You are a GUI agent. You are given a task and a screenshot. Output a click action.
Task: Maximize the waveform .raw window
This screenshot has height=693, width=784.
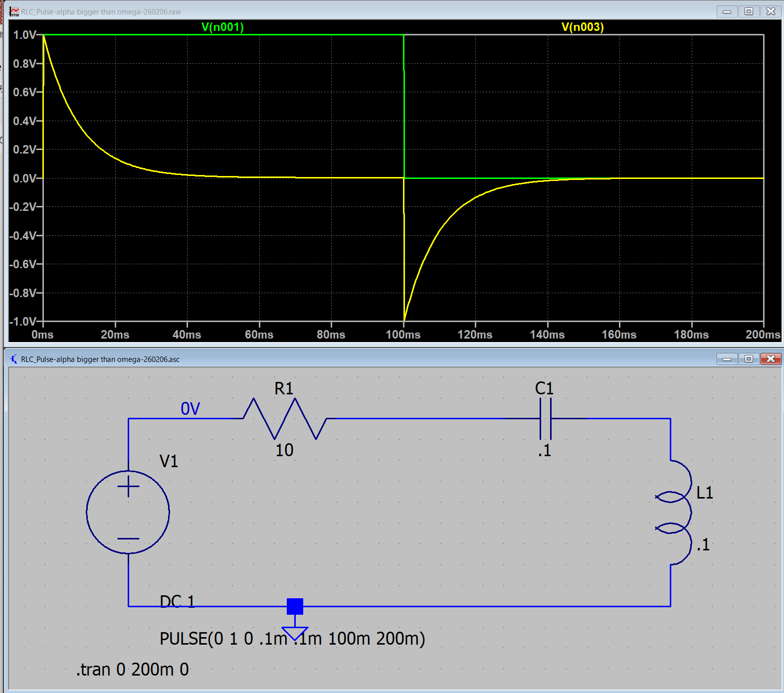[749, 11]
